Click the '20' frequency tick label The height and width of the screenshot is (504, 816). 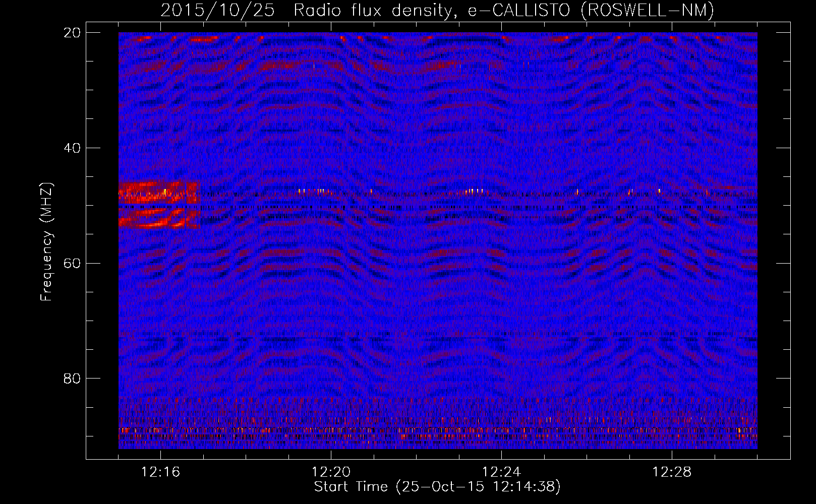72,33
